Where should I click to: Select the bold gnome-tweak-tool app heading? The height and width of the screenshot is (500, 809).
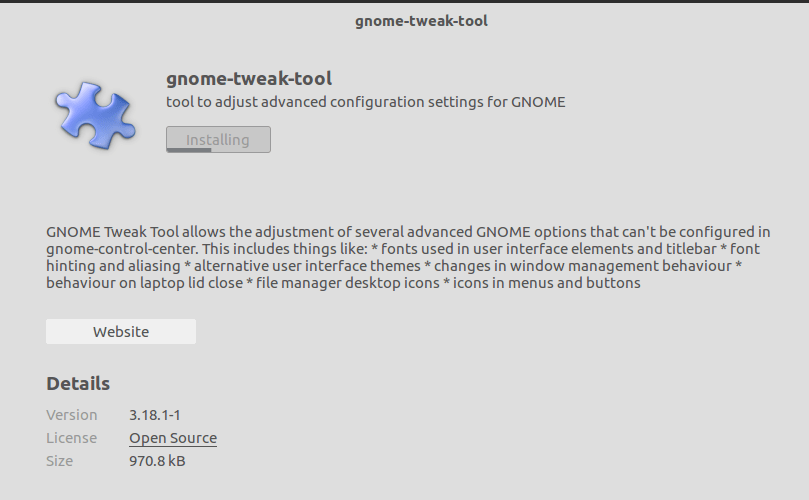click(249, 78)
